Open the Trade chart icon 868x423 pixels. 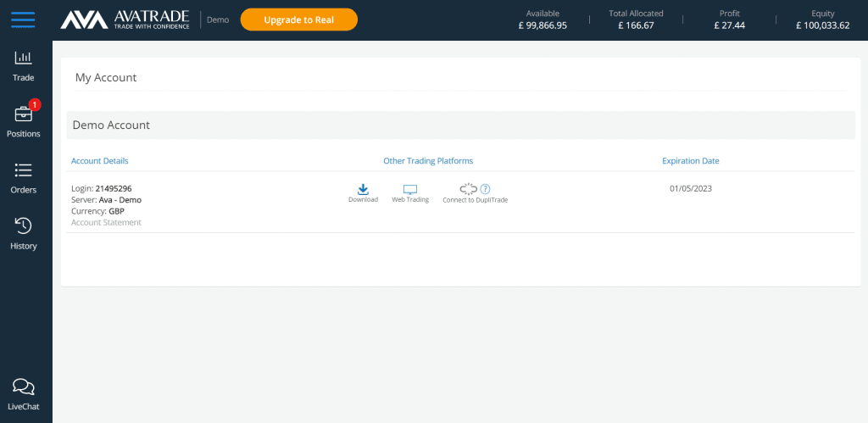23,58
